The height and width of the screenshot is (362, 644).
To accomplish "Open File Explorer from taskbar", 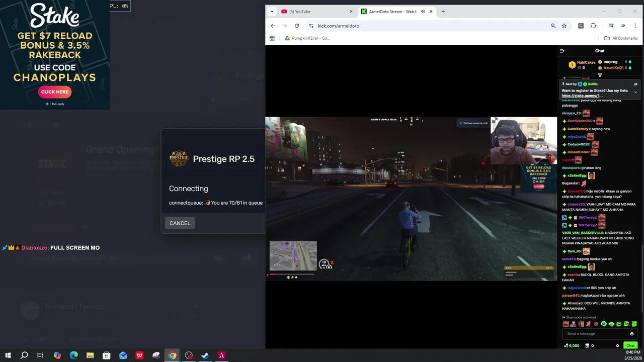I will click(90, 355).
